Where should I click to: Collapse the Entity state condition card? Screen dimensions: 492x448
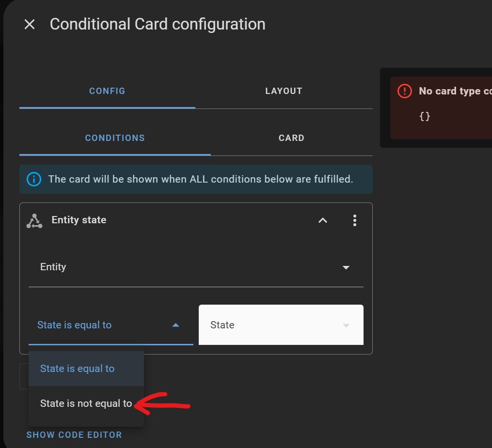pyautogui.click(x=323, y=220)
